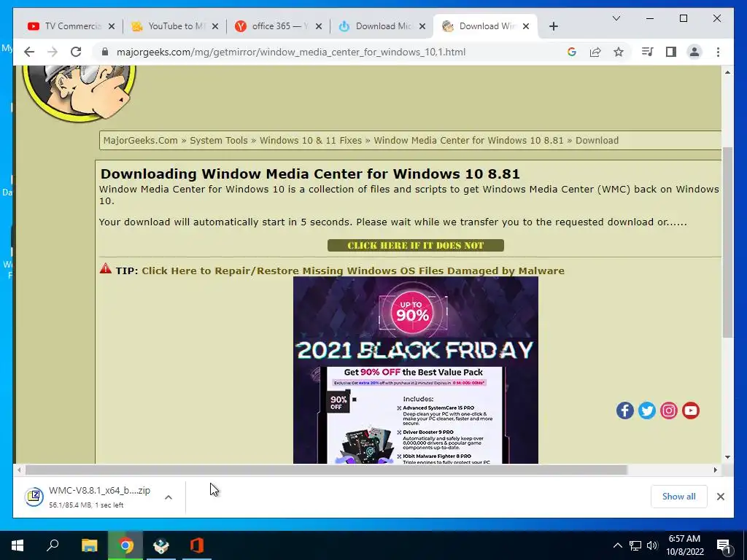The width and height of the screenshot is (747, 560).
Task: Open the Chrome side panel
Action: [671, 52]
